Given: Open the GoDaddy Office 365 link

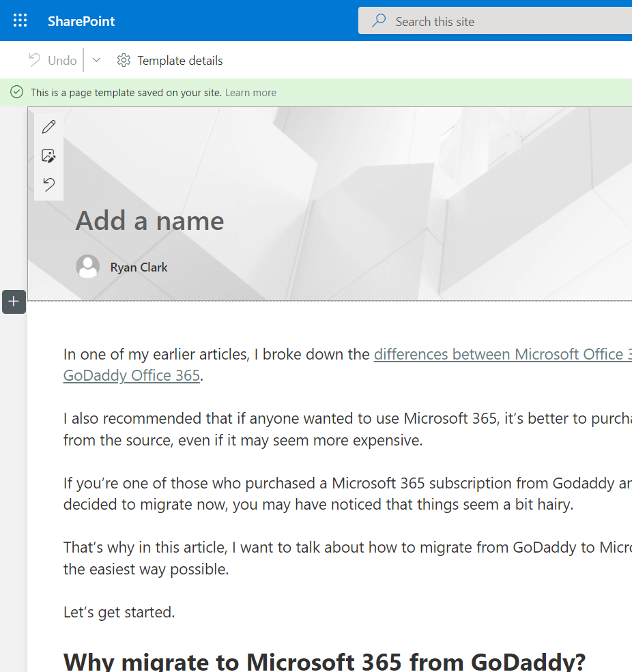Looking at the screenshot, I should pos(132,376).
